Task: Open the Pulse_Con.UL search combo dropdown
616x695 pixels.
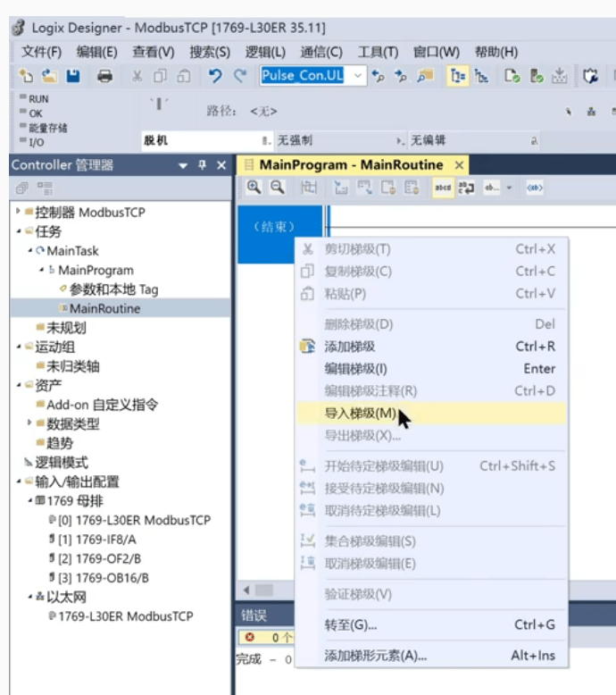Action: point(357,76)
